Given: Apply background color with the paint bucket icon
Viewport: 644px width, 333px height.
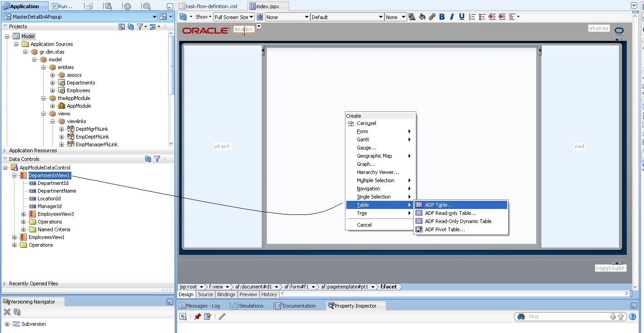Looking at the screenshot, I should click(x=422, y=16).
